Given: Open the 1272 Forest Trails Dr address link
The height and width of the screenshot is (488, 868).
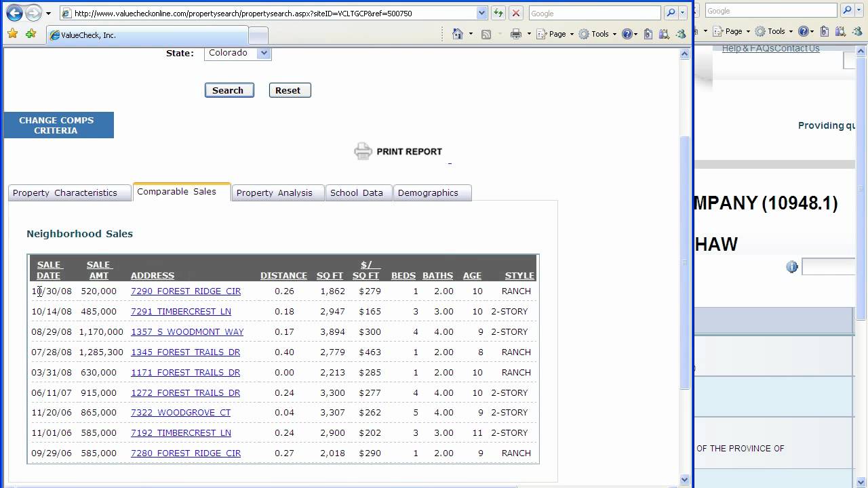Looking at the screenshot, I should [x=185, y=392].
